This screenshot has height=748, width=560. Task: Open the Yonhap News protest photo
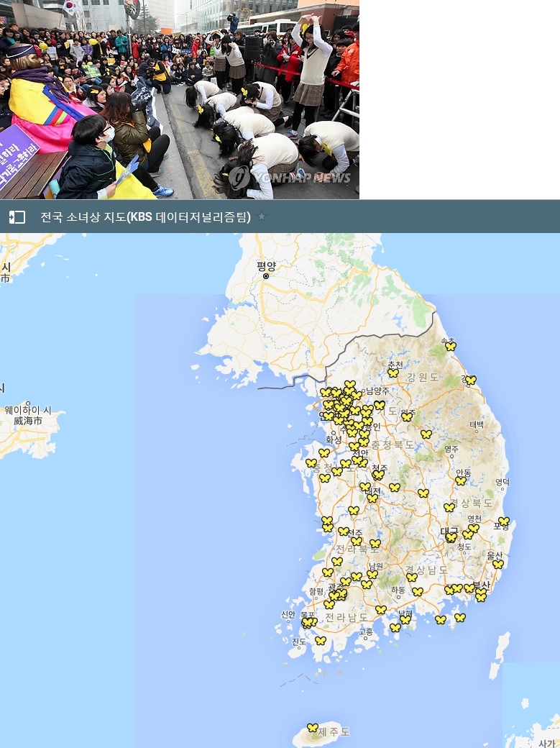pos(179,99)
